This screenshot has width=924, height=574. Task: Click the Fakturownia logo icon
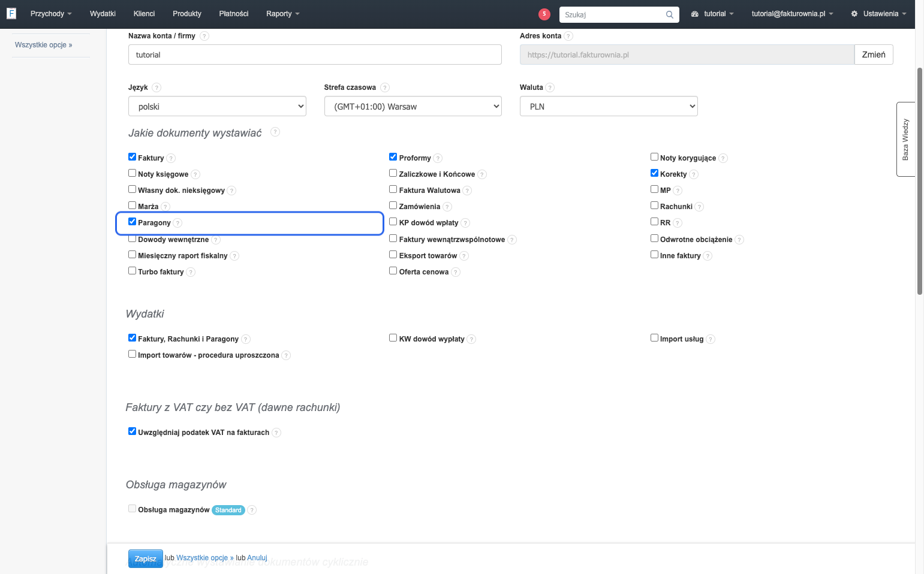tap(11, 13)
